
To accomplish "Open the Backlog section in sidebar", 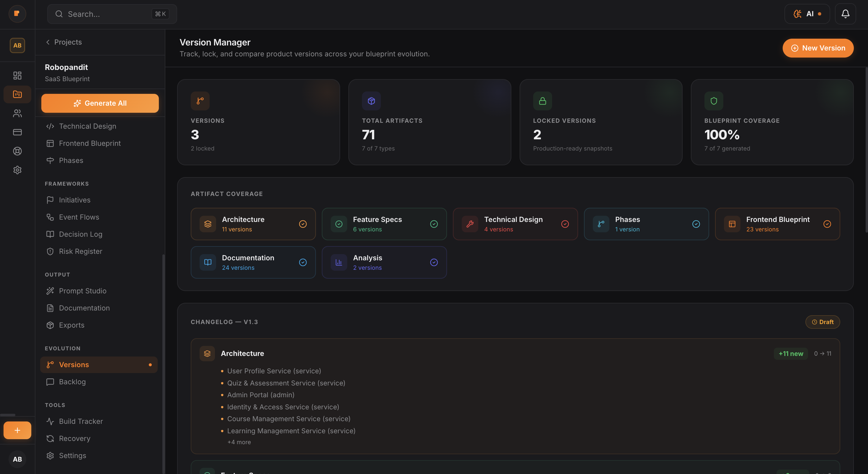I will pos(72,382).
